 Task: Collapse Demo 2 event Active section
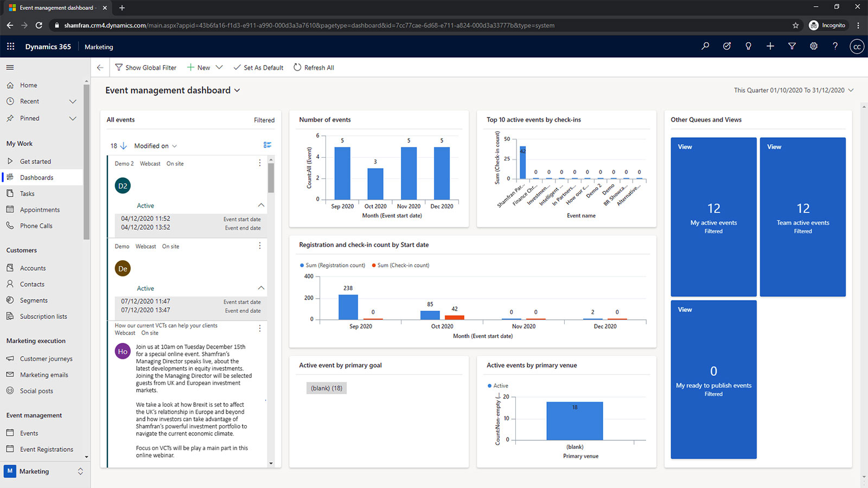261,206
